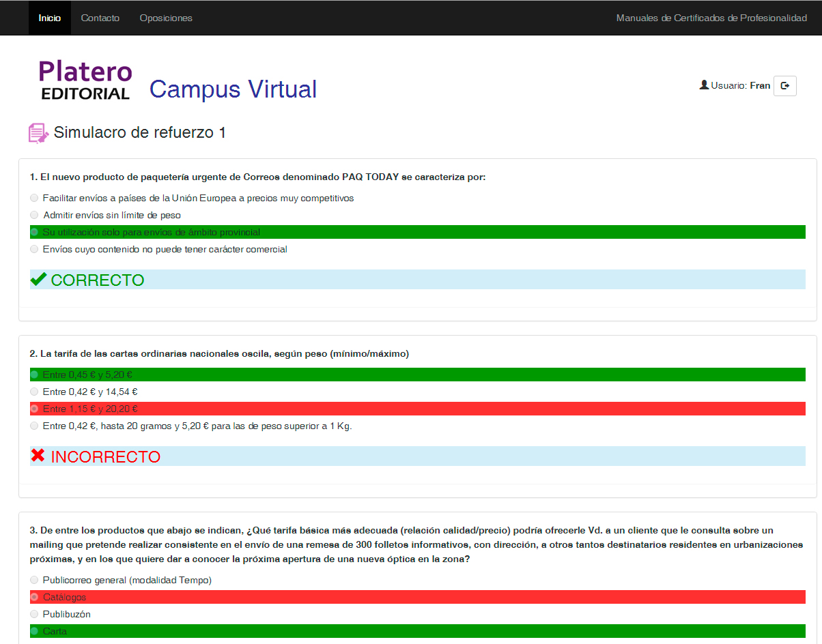Click question 2 text about tarifa de cartas

click(219, 353)
